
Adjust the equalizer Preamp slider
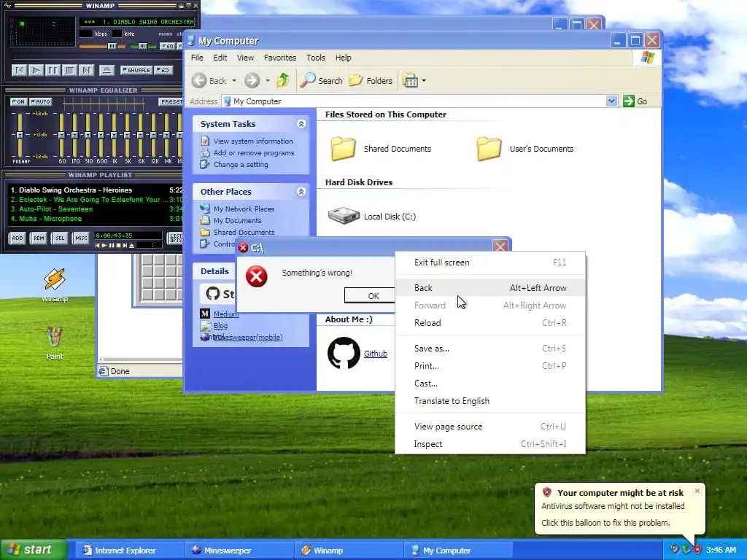[20, 135]
